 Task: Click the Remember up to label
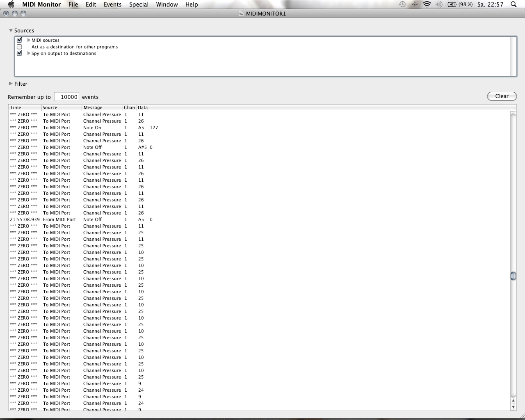pyautogui.click(x=29, y=97)
